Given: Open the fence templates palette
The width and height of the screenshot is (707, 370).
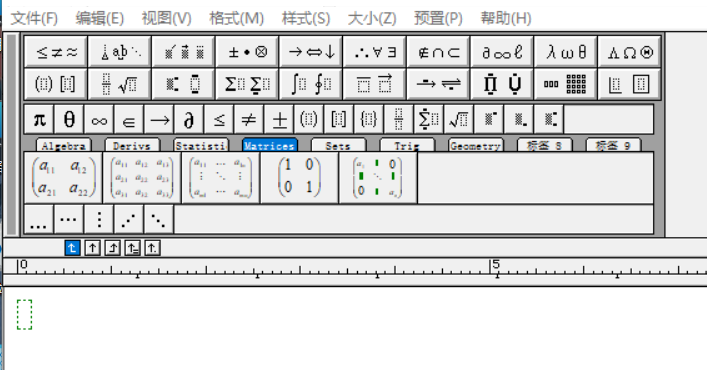Looking at the screenshot, I should point(56,84).
